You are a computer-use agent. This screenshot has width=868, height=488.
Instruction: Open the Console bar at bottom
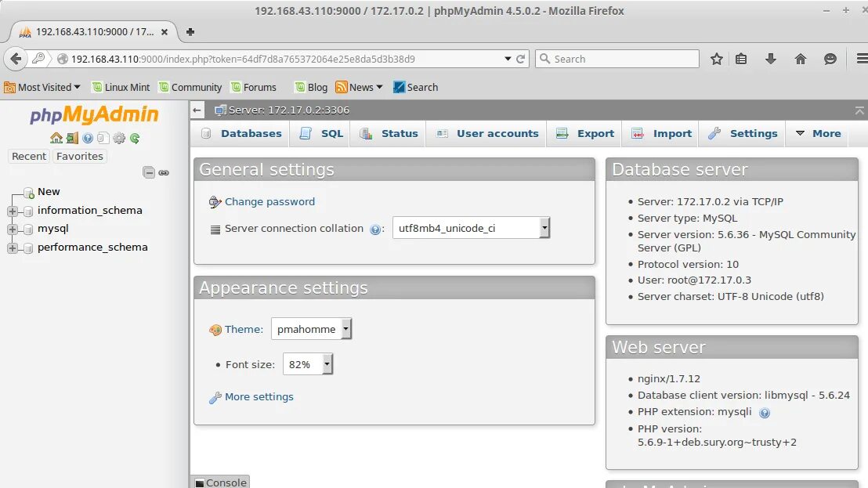(220, 483)
